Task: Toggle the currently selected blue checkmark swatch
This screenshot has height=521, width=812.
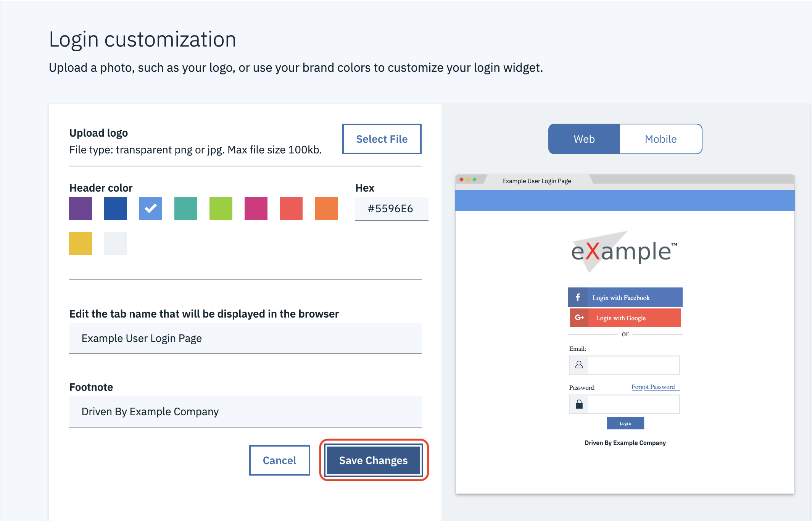Action: [150, 209]
